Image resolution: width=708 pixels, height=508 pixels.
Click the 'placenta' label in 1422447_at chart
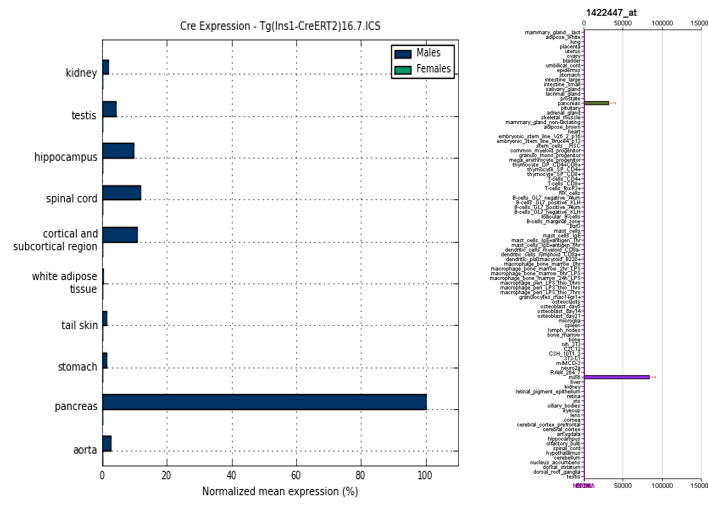pyautogui.click(x=570, y=47)
